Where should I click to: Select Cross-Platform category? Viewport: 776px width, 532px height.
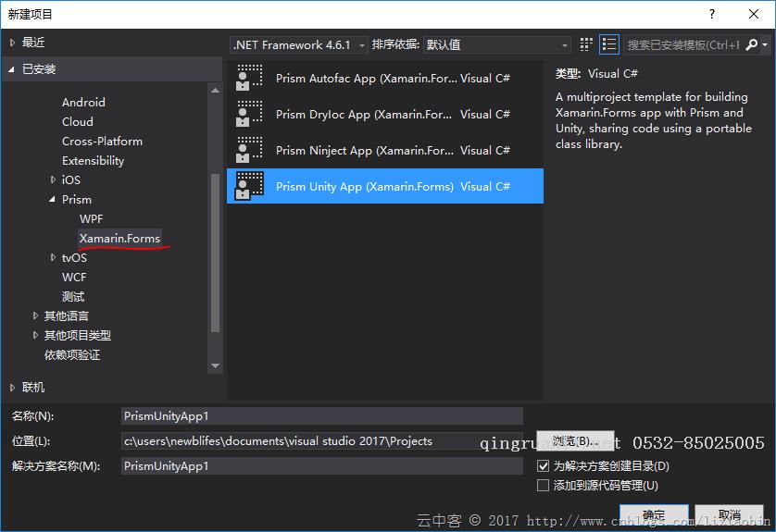[103, 141]
